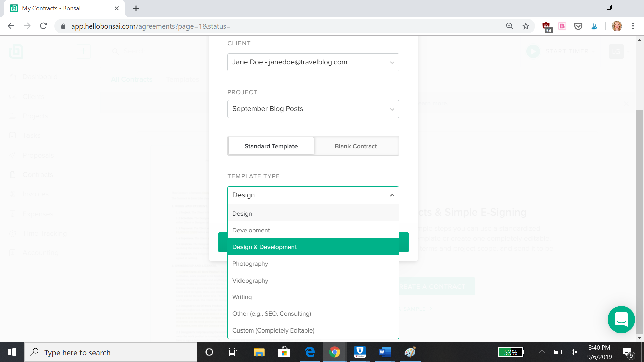Open the Paint app on the taskbar

coord(410,352)
